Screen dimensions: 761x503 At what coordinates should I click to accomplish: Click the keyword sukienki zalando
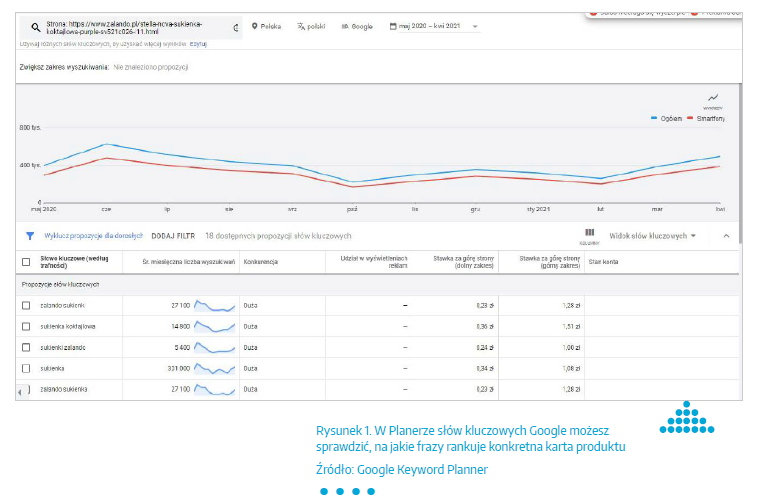tap(63, 348)
